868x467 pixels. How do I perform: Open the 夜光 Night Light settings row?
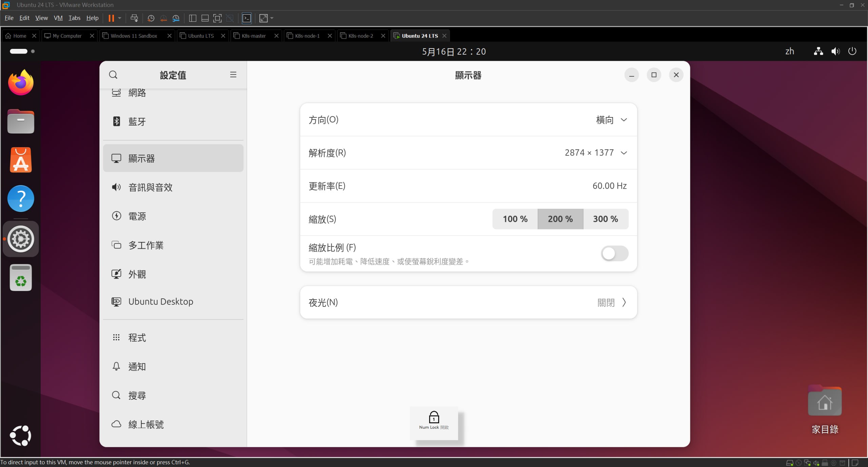coord(468,302)
